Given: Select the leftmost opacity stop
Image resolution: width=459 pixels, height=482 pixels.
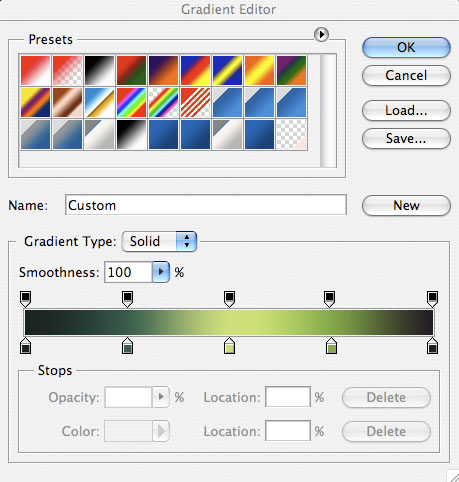Looking at the screenshot, I should (x=26, y=299).
